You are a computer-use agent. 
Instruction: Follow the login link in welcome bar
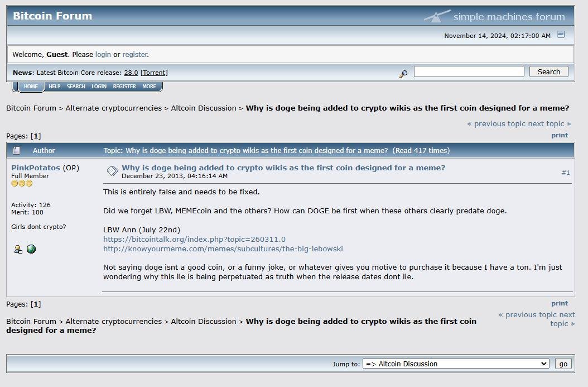click(x=103, y=54)
